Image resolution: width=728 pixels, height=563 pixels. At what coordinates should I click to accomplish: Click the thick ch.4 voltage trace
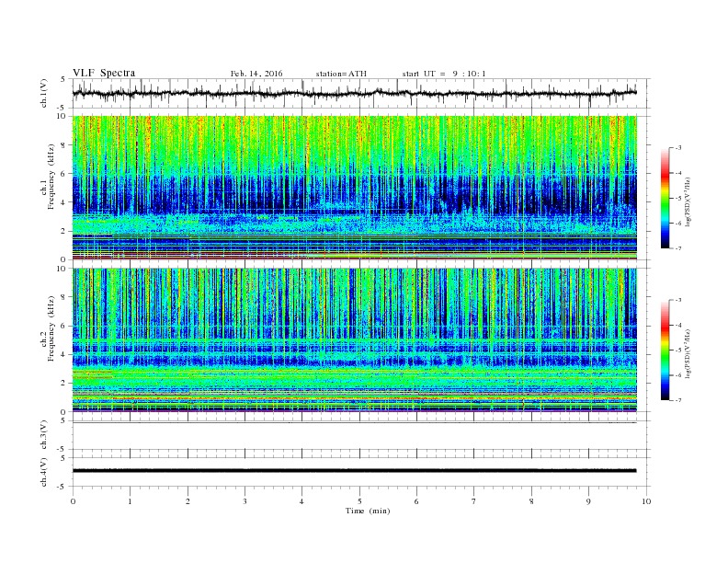coord(354,471)
